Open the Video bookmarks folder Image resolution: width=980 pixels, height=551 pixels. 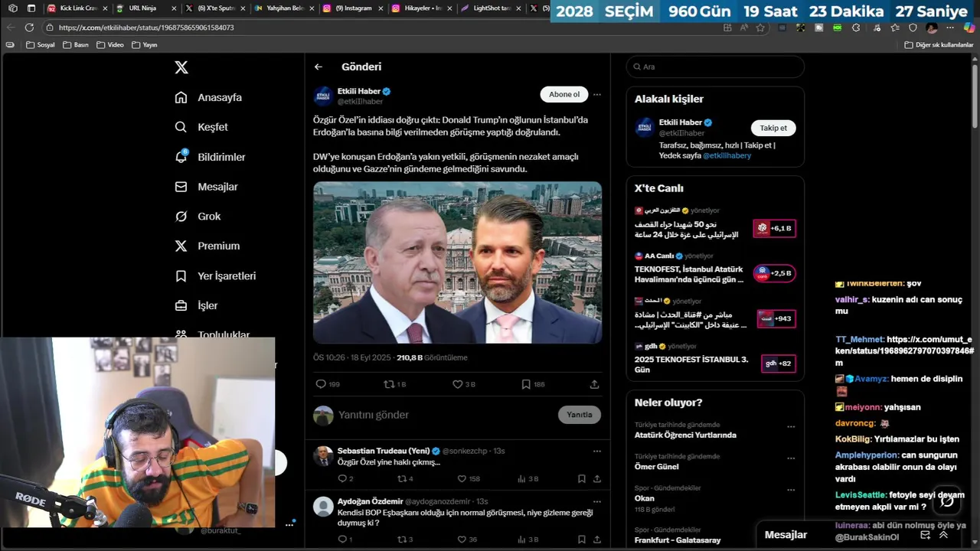pos(110,44)
